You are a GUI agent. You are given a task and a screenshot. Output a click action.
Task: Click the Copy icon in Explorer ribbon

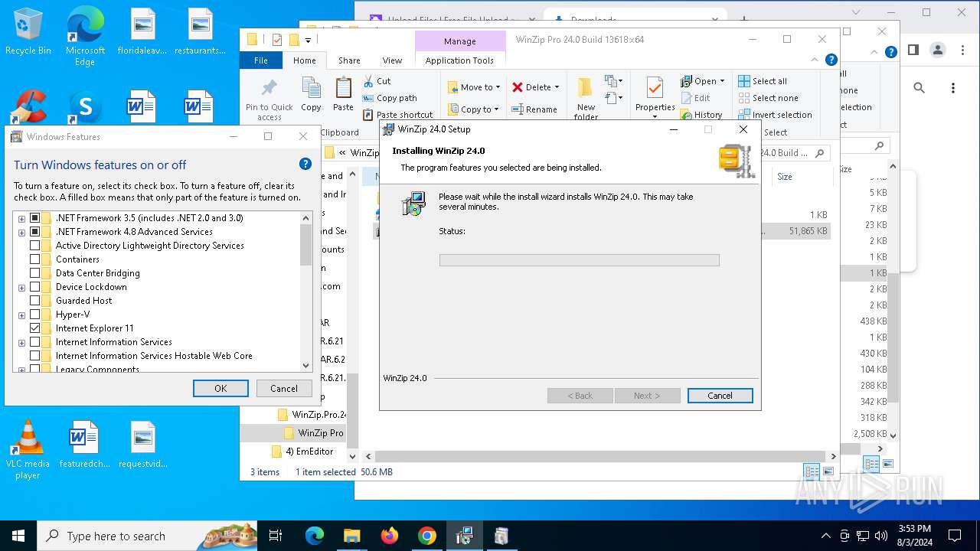pos(311,95)
